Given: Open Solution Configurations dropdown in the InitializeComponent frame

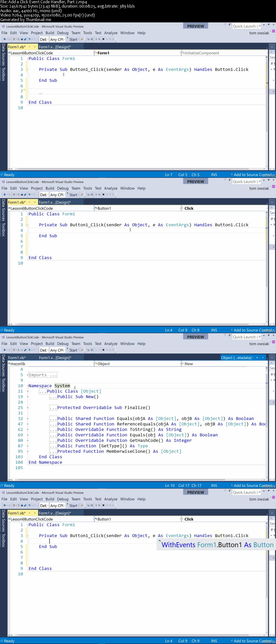Looking at the screenshot, I should [44, 39].
